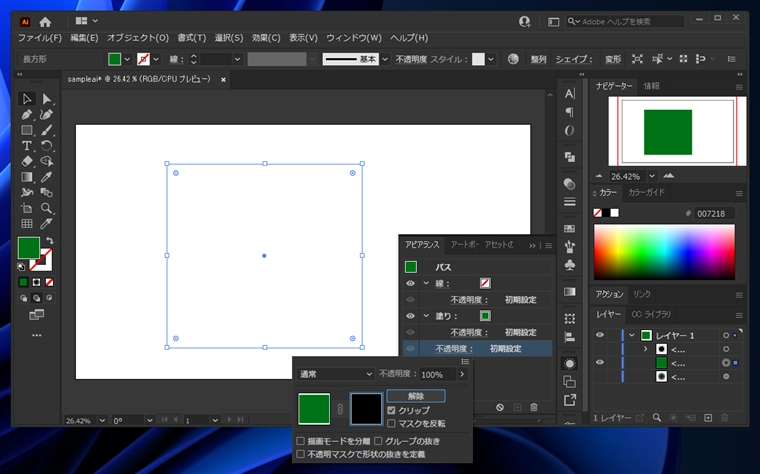Select the Type tool
This screenshot has width=760, height=474.
point(27,146)
